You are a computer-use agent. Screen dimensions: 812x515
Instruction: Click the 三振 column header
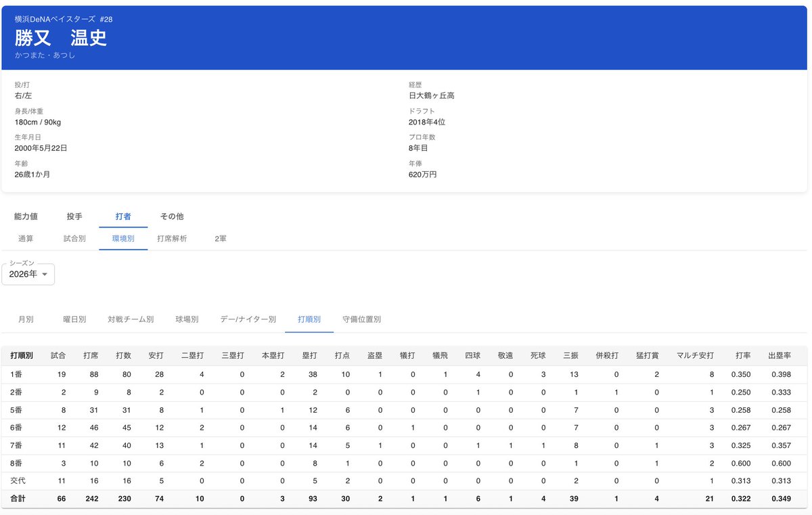(x=570, y=355)
